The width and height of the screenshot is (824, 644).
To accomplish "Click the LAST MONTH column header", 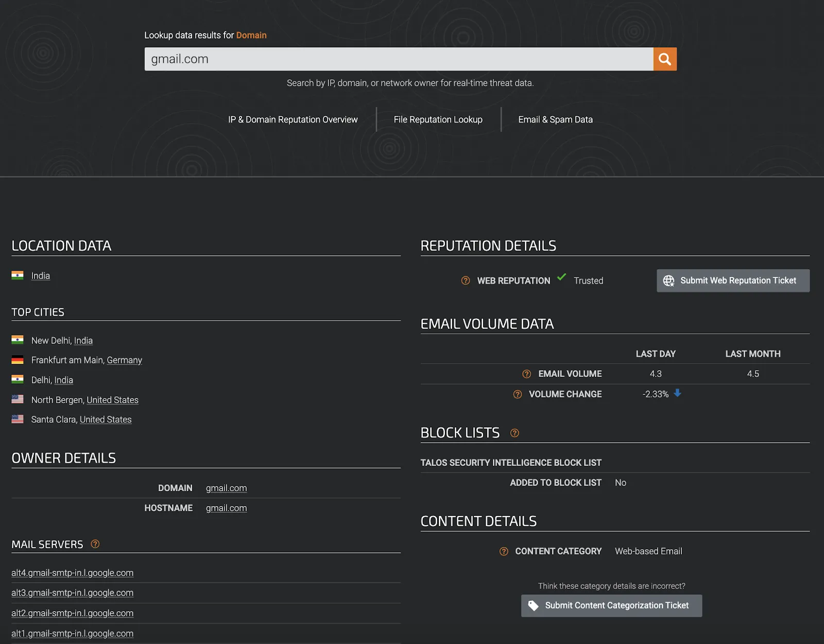I will tap(753, 354).
